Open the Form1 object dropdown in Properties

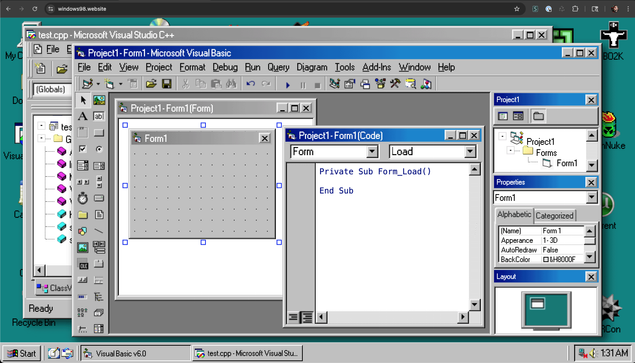coord(592,198)
